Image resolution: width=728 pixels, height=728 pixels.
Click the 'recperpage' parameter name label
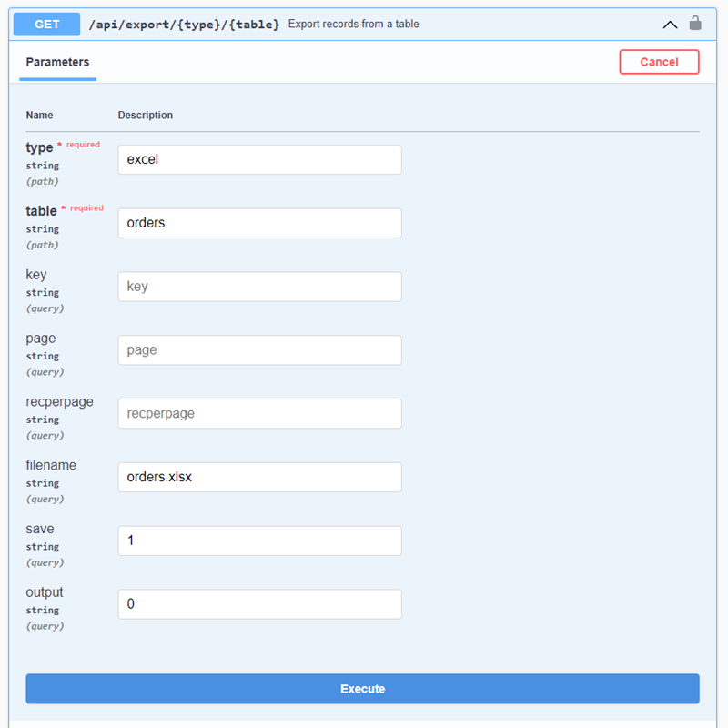[x=59, y=401]
